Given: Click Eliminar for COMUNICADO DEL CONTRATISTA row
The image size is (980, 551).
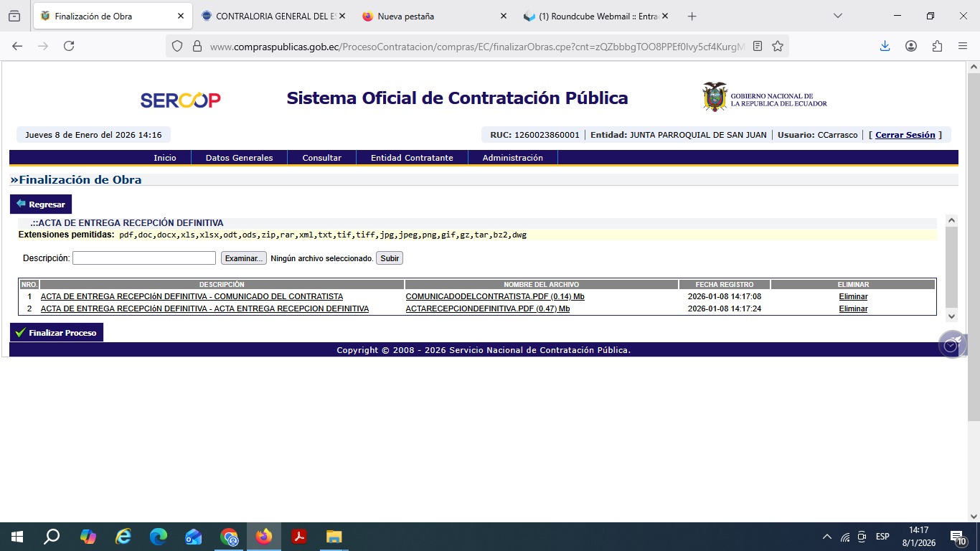Looking at the screenshot, I should (x=853, y=296).
